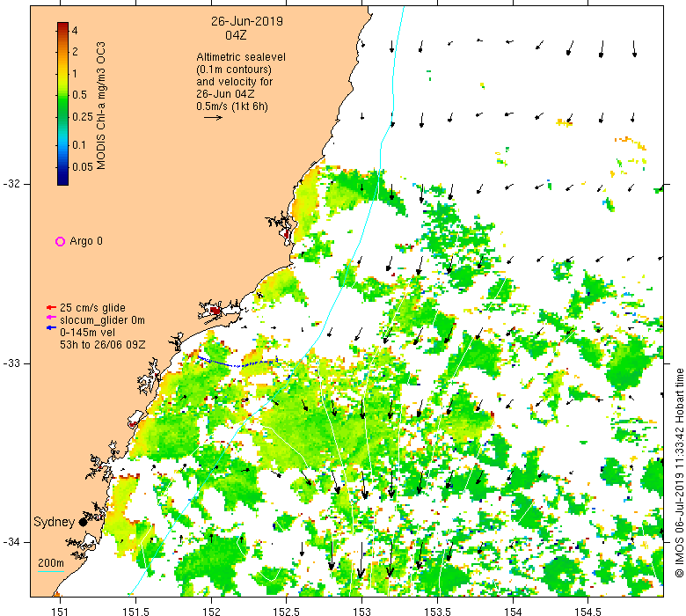Click the longitude label 153
The height and width of the screenshot is (616, 686).
361,612
